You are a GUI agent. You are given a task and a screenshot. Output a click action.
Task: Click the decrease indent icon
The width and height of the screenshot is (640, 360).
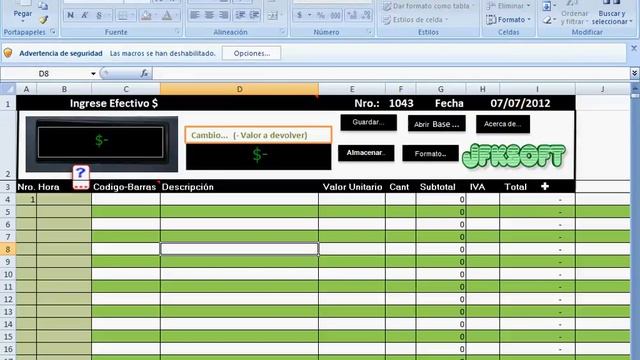[240, 15]
